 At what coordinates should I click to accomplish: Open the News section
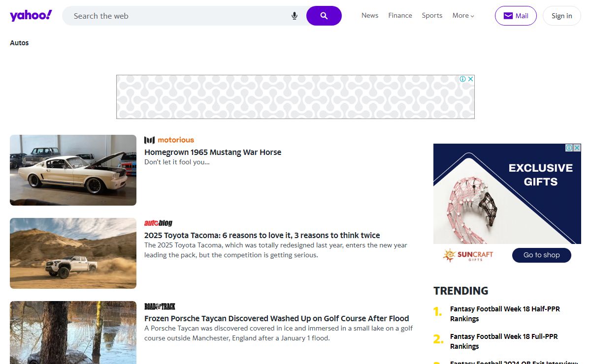click(x=370, y=16)
